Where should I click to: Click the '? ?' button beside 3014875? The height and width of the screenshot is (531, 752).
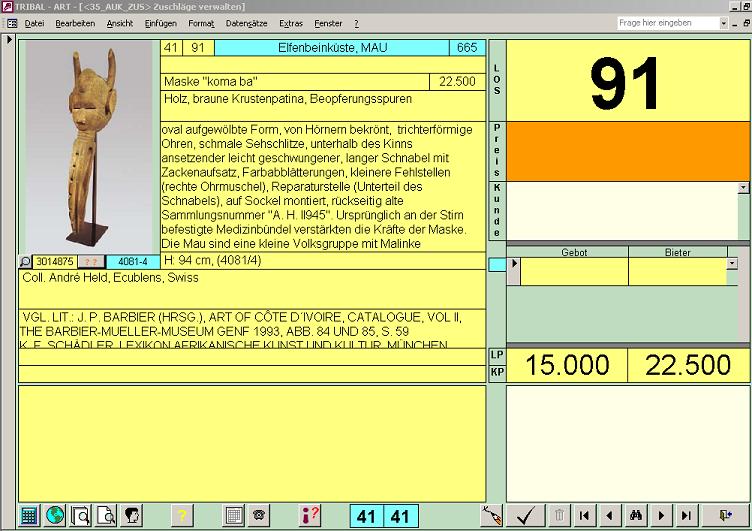coord(92,262)
